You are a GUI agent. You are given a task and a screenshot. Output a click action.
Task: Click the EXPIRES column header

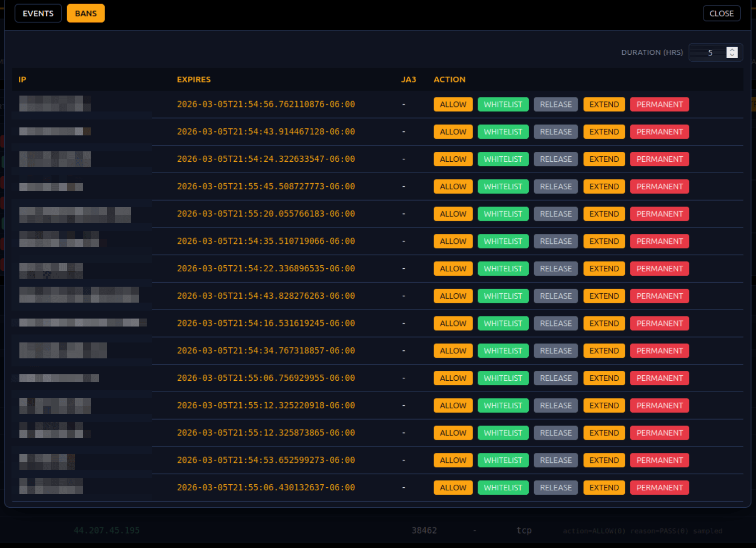point(193,79)
